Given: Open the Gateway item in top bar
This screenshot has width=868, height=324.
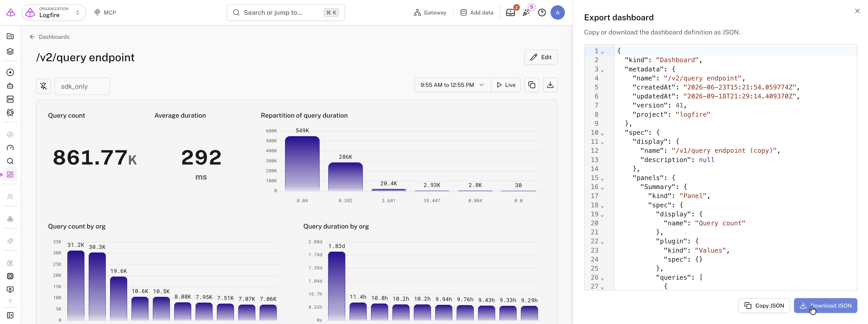Looking at the screenshot, I should click(x=430, y=12).
